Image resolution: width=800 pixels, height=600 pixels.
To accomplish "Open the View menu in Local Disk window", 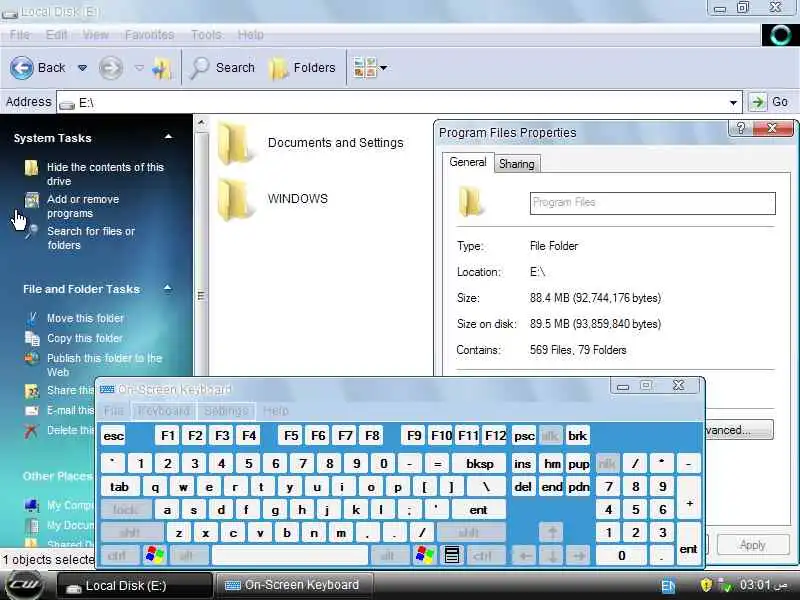I will coord(95,35).
